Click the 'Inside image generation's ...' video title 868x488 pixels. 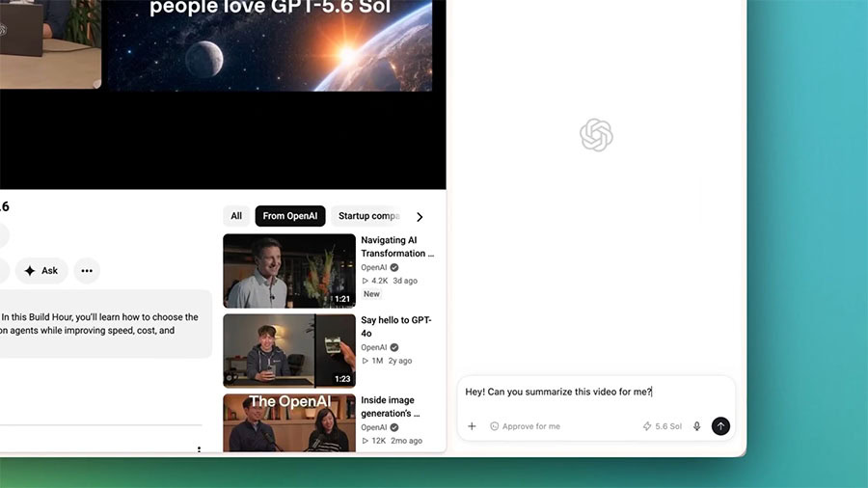coord(391,407)
